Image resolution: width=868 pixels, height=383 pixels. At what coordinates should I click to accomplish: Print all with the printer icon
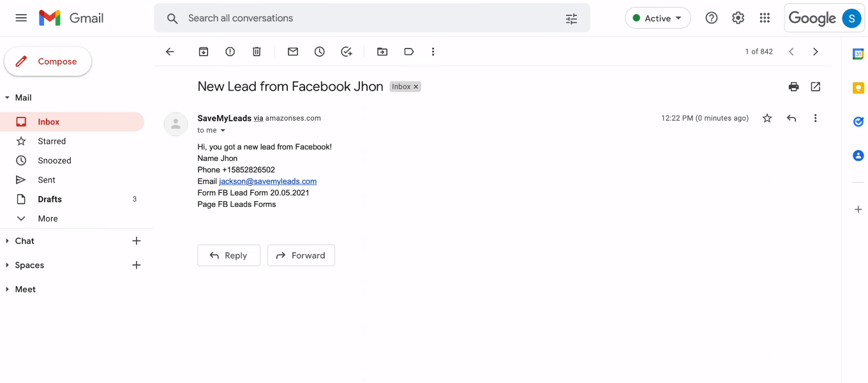coord(794,87)
